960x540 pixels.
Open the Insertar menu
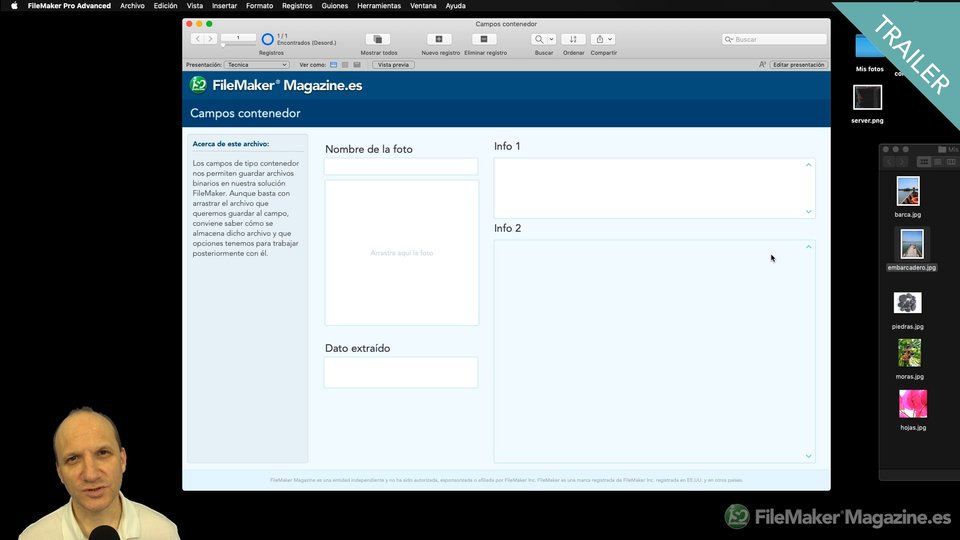pyautogui.click(x=224, y=6)
